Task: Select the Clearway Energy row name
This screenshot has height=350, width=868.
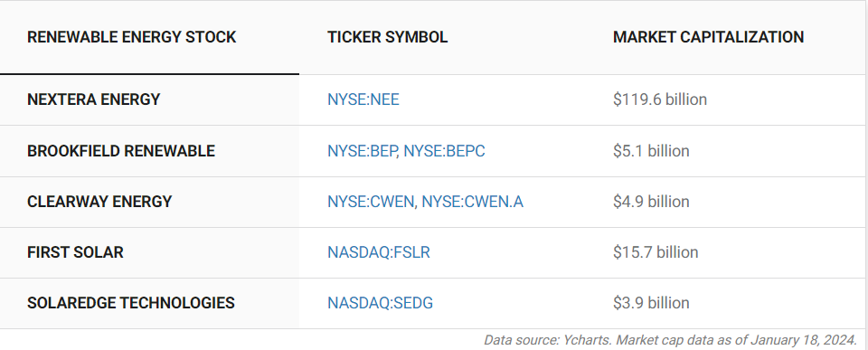Action: [99, 202]
